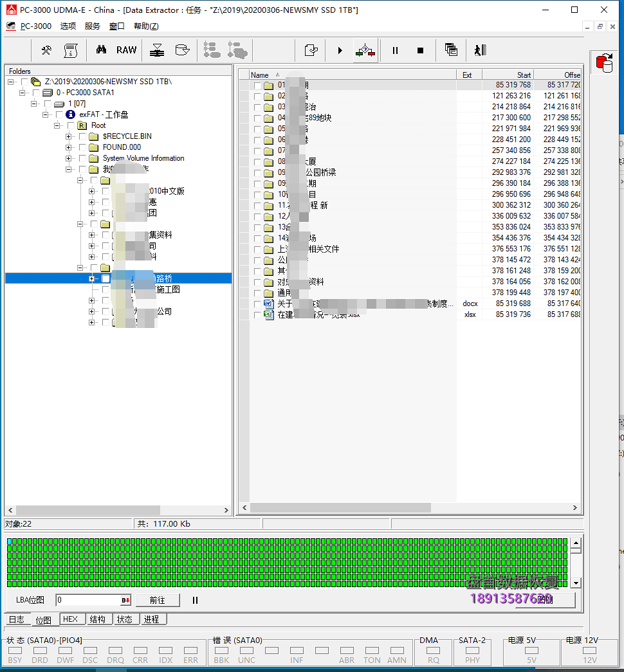Expand the highlighted 路桥 folder node

point(91,278)
